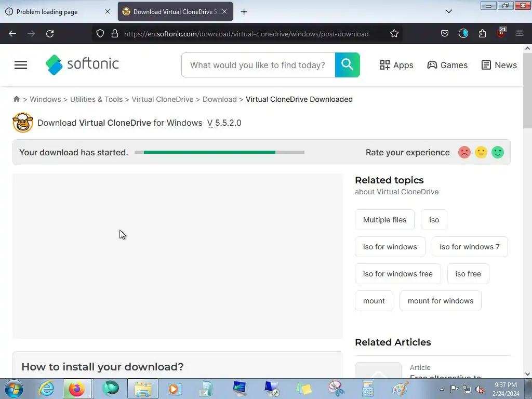
Task: Click the Softonic logo
Action: 83,64
